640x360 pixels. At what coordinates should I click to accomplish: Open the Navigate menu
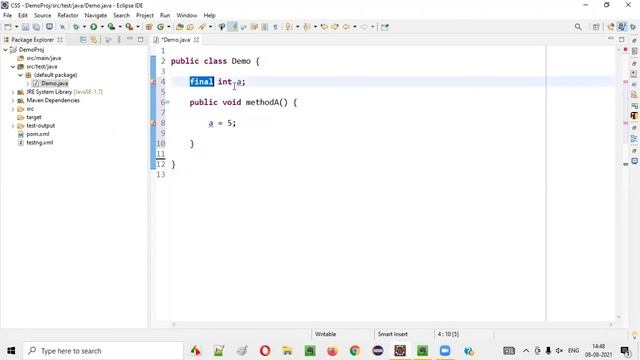[x=96, y=15]
